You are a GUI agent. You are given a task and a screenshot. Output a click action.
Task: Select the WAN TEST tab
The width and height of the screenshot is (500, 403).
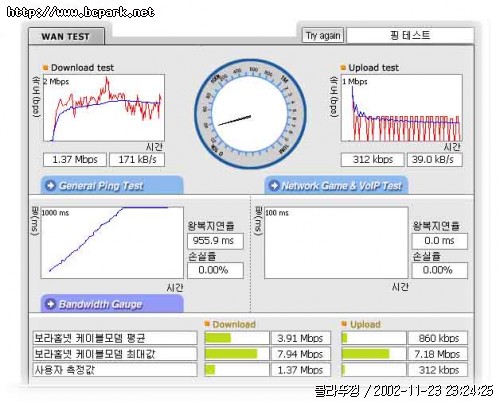pyautogui.click(x=66, y=36)
